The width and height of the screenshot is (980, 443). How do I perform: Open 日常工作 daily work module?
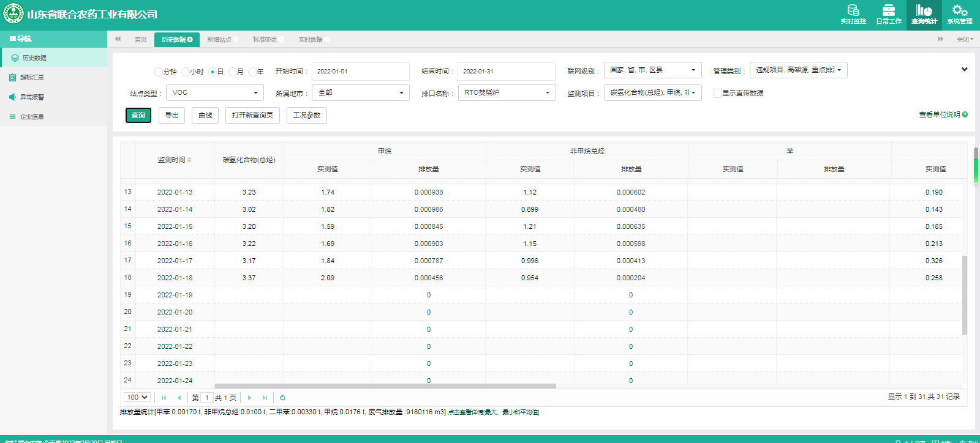(888, 14)
